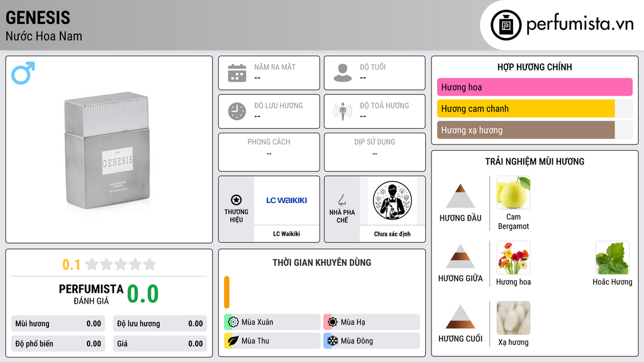Click the Hương giữa pyramid icon
Image resolution: width=644 pixels, height=362 pixels.
[460, 256]
